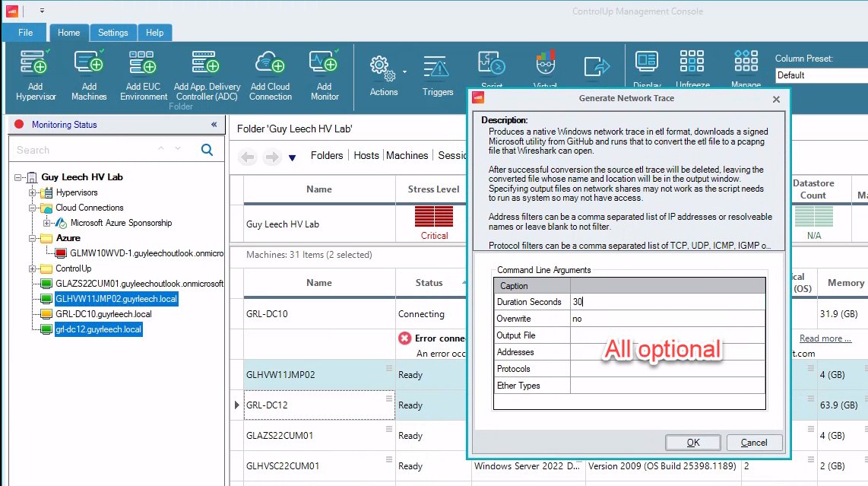Collapse the Azure folder node
Viewport: 868px width, 486px height.
click(x=32, y=238)
